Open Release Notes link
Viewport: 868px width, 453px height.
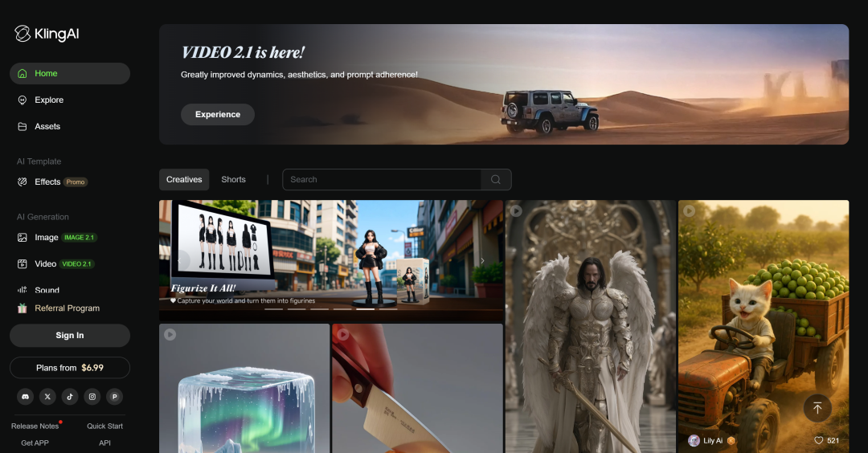[35, 426]
